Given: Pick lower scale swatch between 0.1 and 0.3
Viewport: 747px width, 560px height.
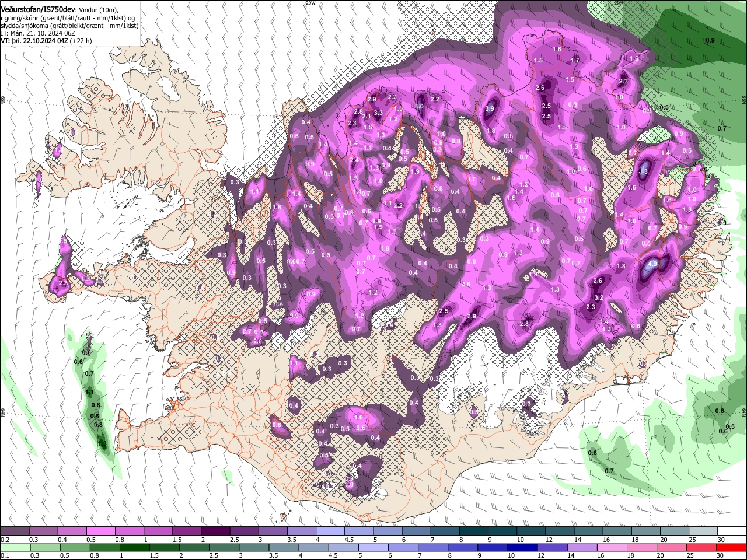Looking at the screenshot, I should point(15,548).
